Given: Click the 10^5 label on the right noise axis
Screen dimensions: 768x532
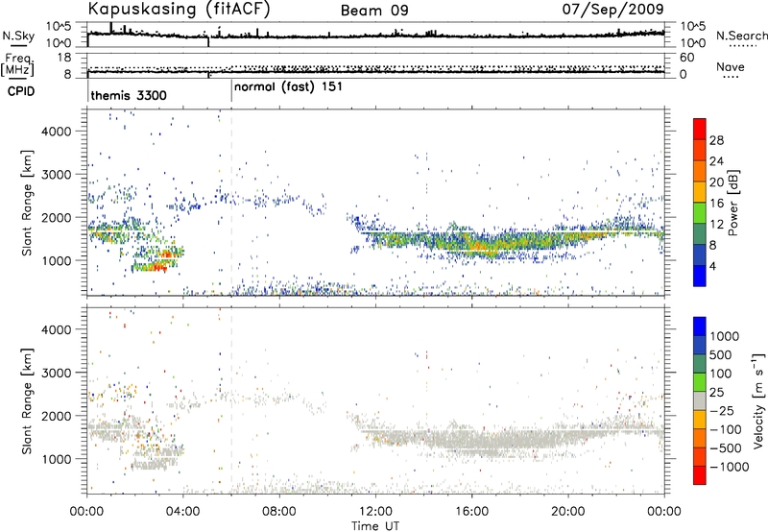Looking at the screenshot, I should pos(692,27).
